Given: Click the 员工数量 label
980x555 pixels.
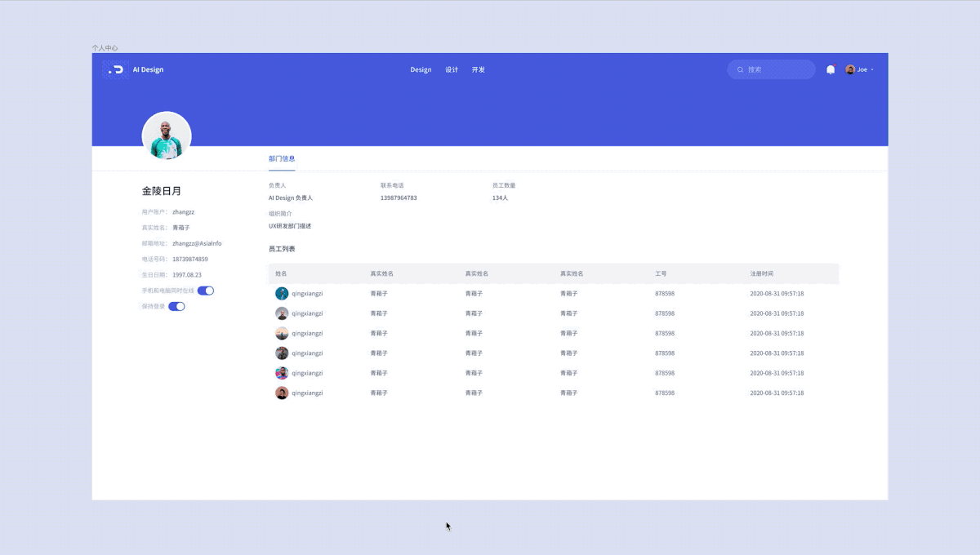Looking at the screenshot, I should (x=504, y=185).
